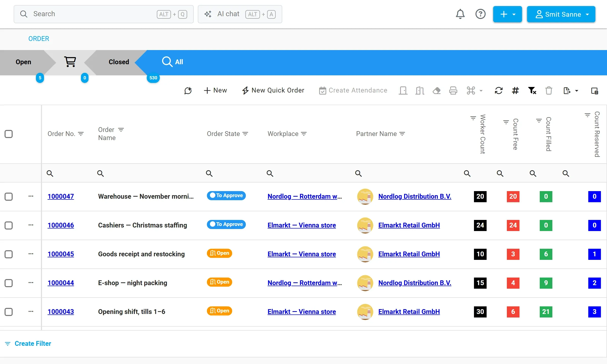Click the main Search input field

pyautogui.click(x=104, y=14)
